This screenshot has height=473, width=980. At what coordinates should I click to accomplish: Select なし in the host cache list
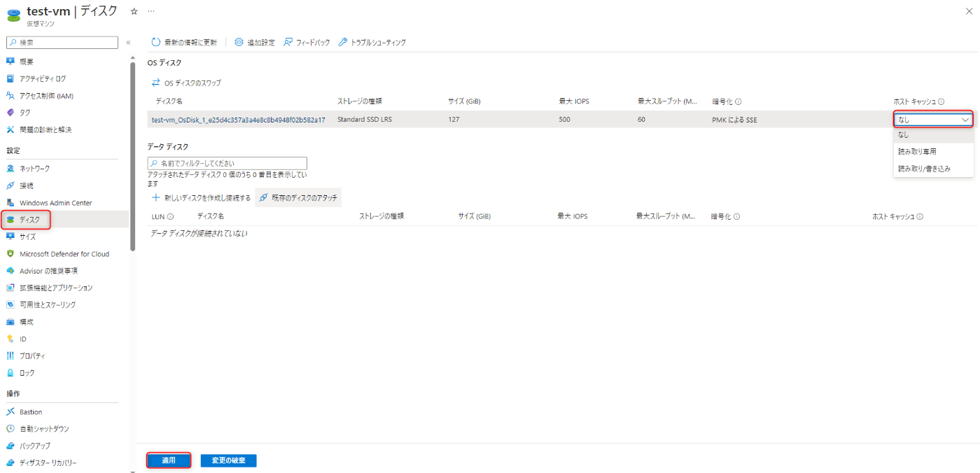(933, 134)
